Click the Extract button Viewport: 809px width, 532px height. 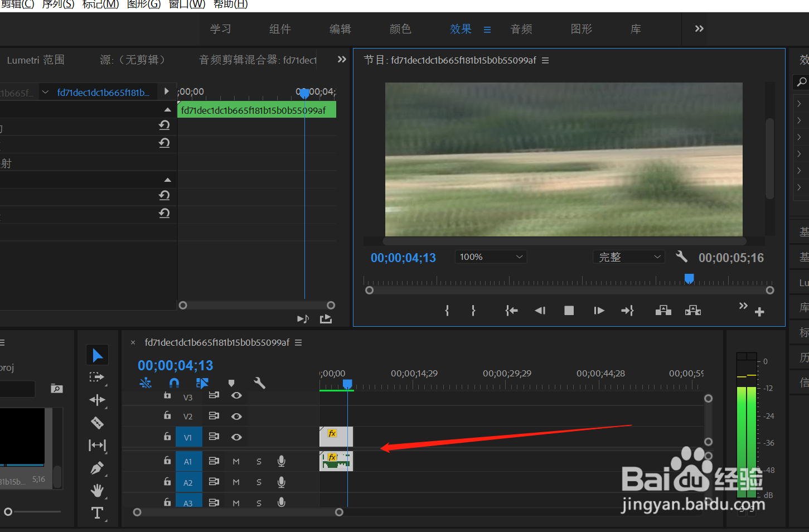[x=693, y=311]
